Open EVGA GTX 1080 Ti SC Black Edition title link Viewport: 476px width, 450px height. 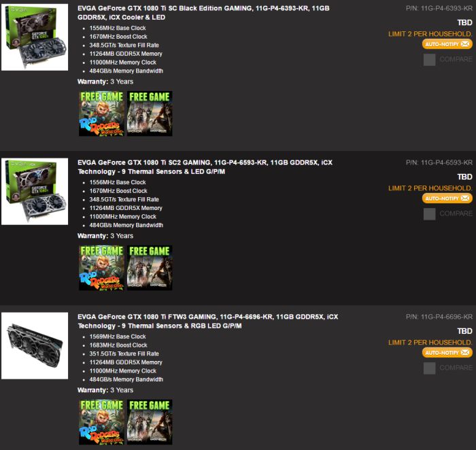[203, 13]
